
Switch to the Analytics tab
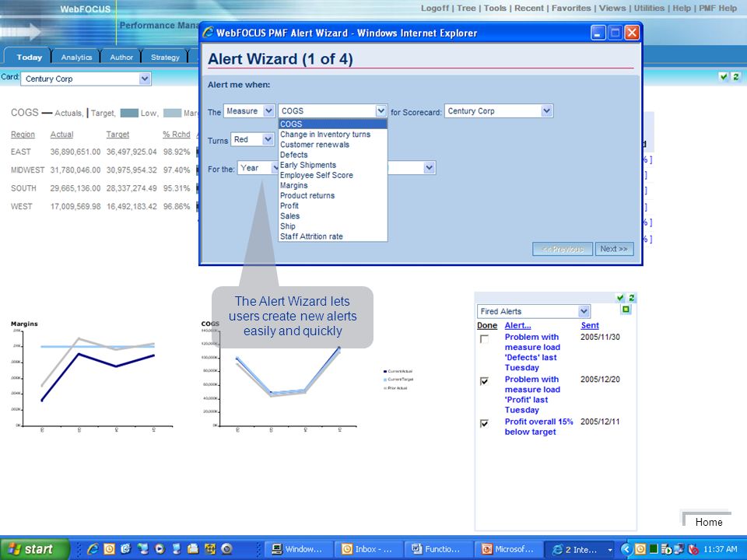[76, 57]
